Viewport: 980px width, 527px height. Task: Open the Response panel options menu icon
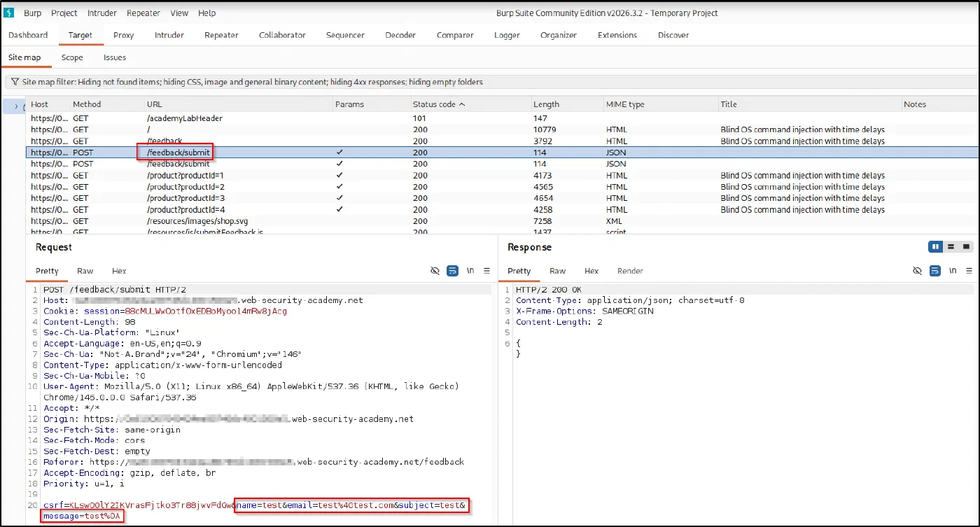(x=969, y=271)
